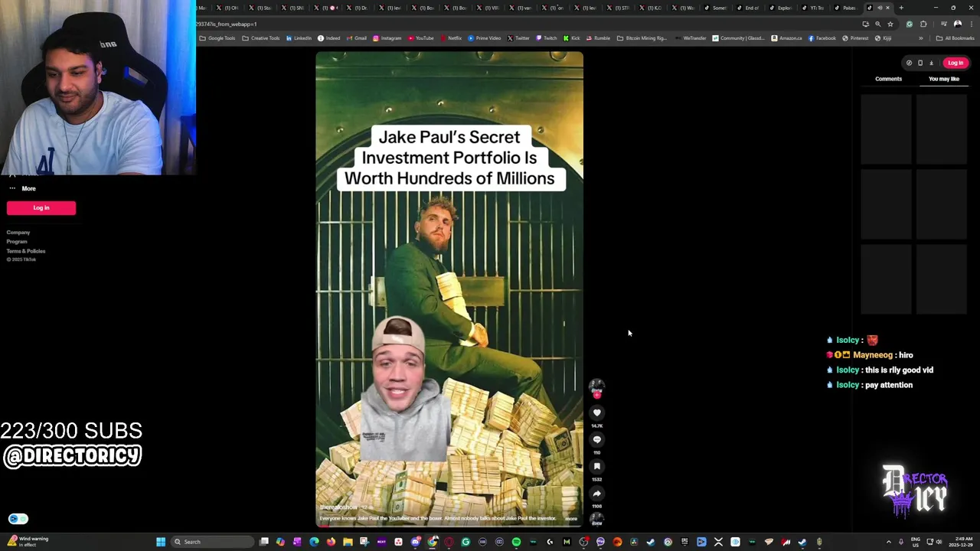Click the TikTok video to pause playback
Viewport: 980px width, 551px height.
coord(449,289)
